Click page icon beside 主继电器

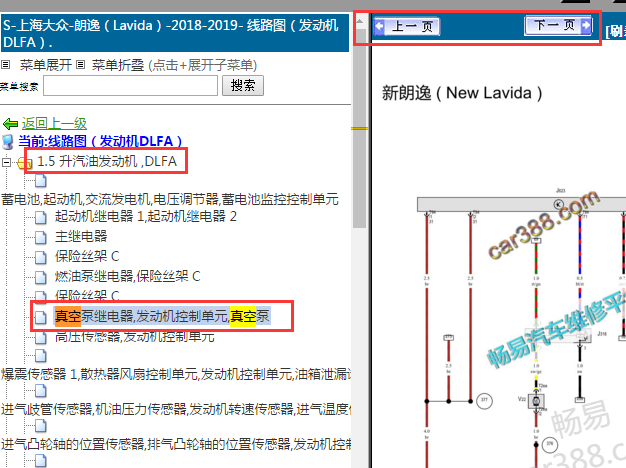[x=41, y=237]
